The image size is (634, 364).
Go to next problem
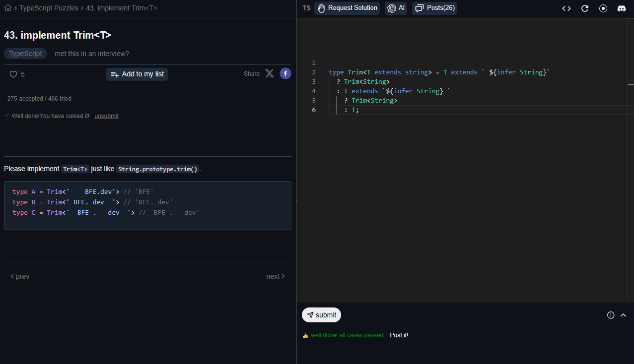pyautogui.click(x=275, y=276)
